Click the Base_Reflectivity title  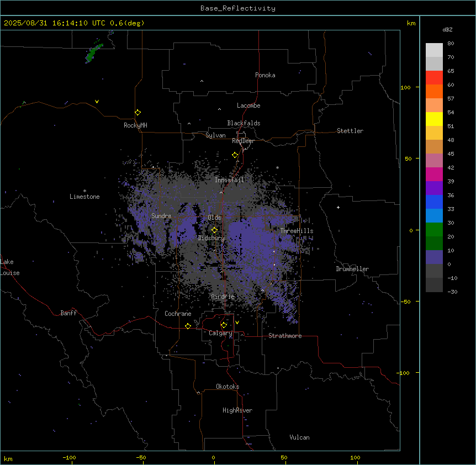coord(238,8)
